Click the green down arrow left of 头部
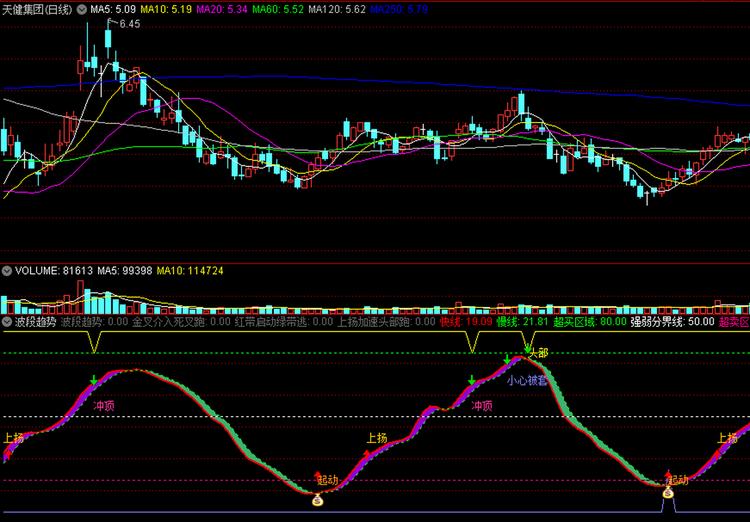Screen dimensions: 750x522 (x=507, y=359)
